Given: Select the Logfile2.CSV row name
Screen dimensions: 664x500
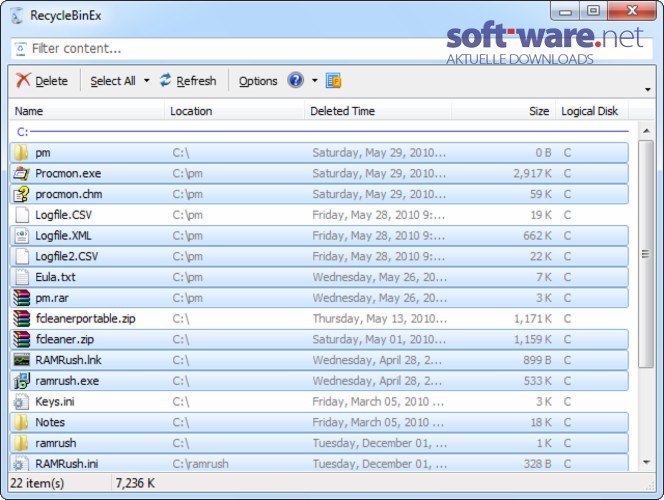Looking at the screenshot, I should tap(66, 257).
